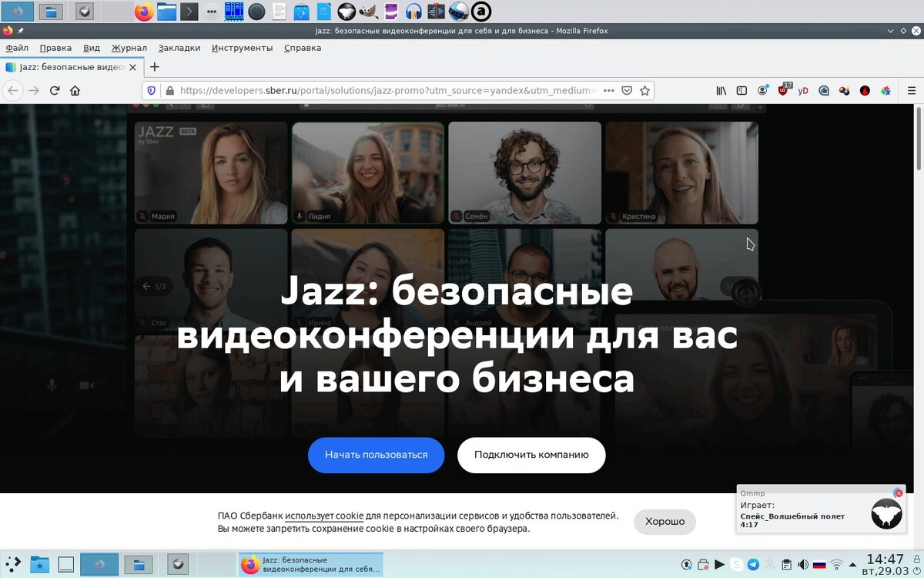View site security padlock info
This screenshot has height=578, width=924.
(169, 90)
